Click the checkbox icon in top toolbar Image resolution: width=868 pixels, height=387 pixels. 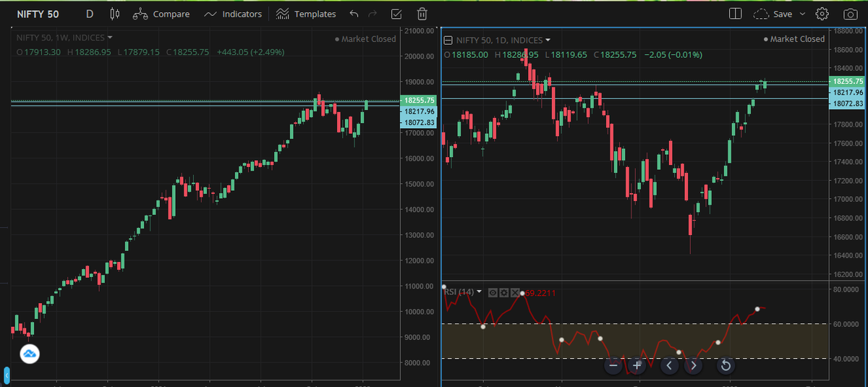click(396, 14)
